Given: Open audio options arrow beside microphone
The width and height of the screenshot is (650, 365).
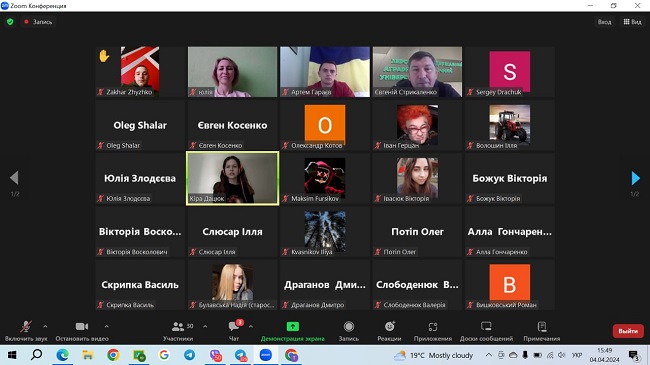Looking at the screenshot, I should 45,326.
